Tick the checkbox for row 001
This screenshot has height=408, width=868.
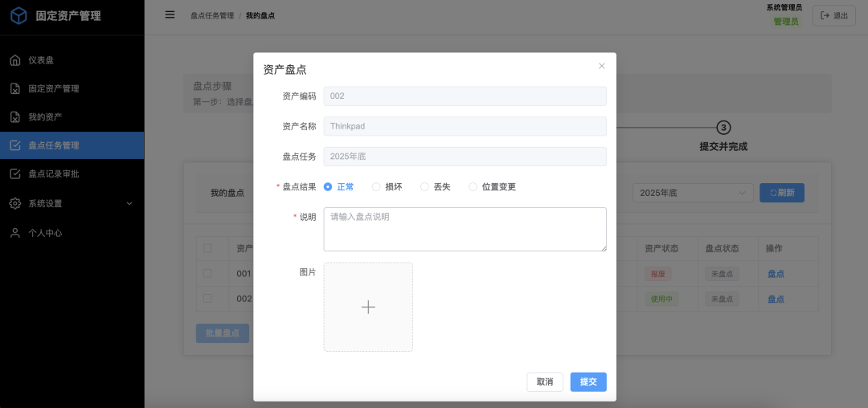(207, 273)
